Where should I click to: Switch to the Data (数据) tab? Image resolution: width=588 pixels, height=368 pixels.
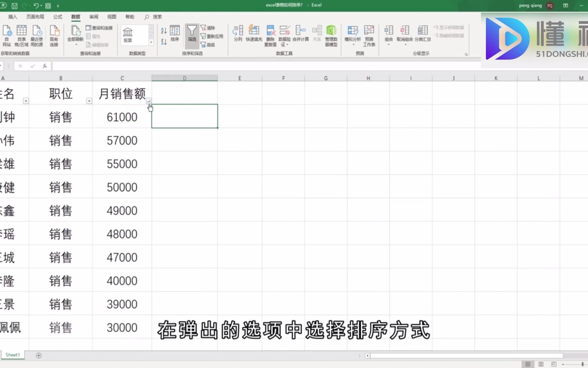tap(76, 17)
